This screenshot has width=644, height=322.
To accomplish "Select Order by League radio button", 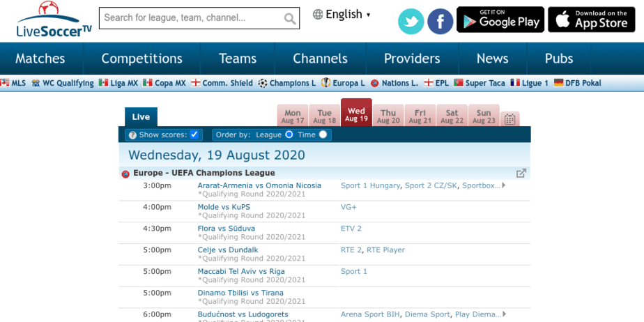I will pos(289,135).
